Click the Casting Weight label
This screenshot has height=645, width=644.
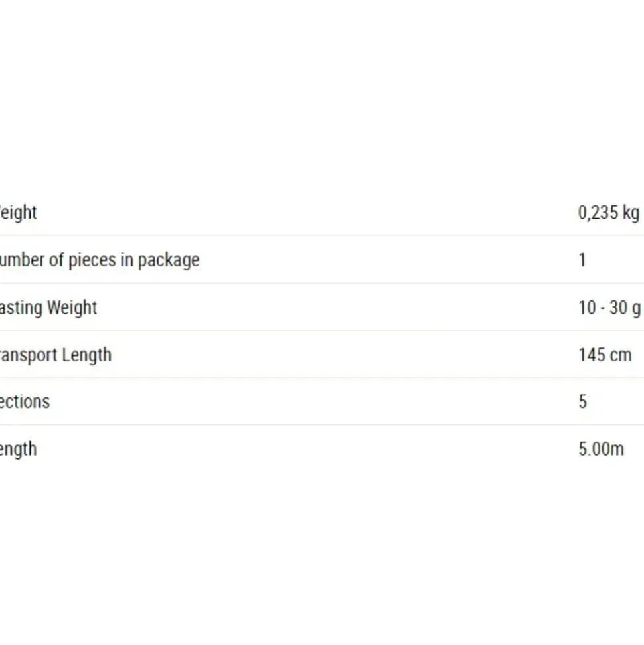[x=48, y=308]
